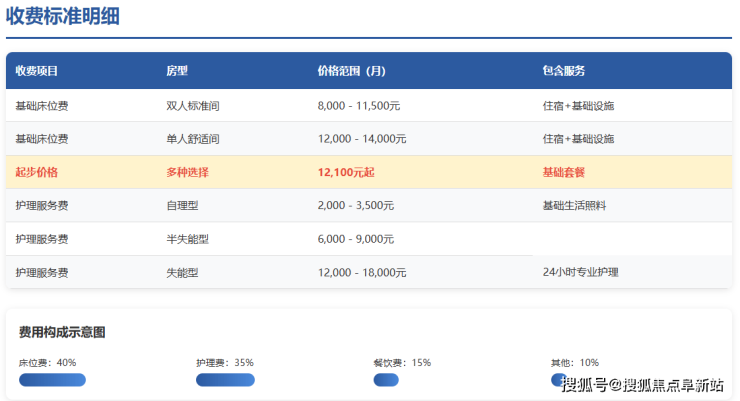Select the 房型 column header

[x=177, y=71]
